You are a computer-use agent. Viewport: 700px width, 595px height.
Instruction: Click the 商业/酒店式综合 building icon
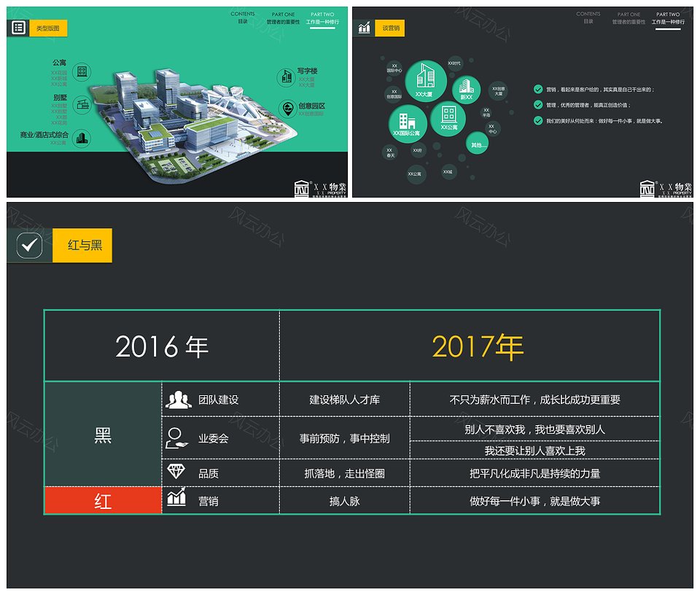pos(82,139)
